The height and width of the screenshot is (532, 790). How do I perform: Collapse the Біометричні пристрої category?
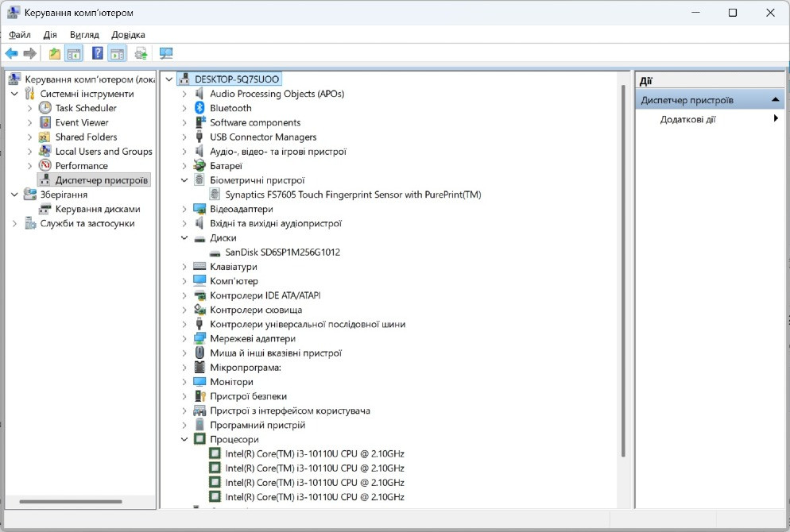click(184, 180)
